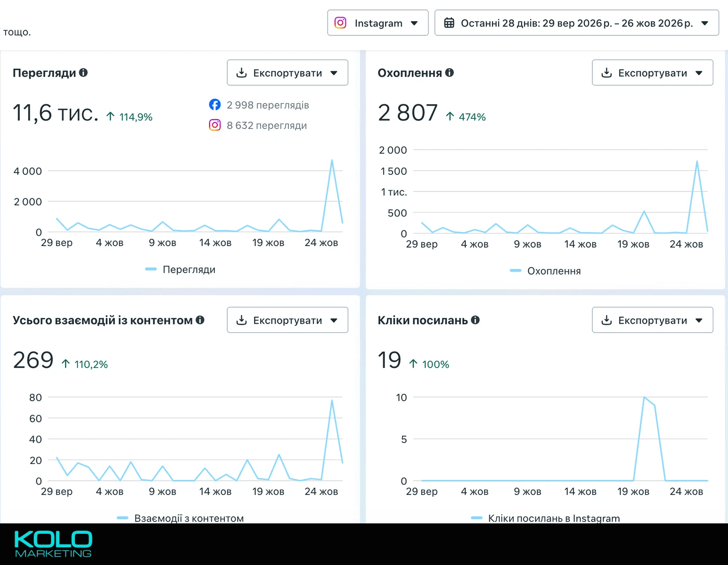Viewport: 728px width, 565px height.
Task: Toggle the Охоплення chart legend series
Action: tap(545, 271)
